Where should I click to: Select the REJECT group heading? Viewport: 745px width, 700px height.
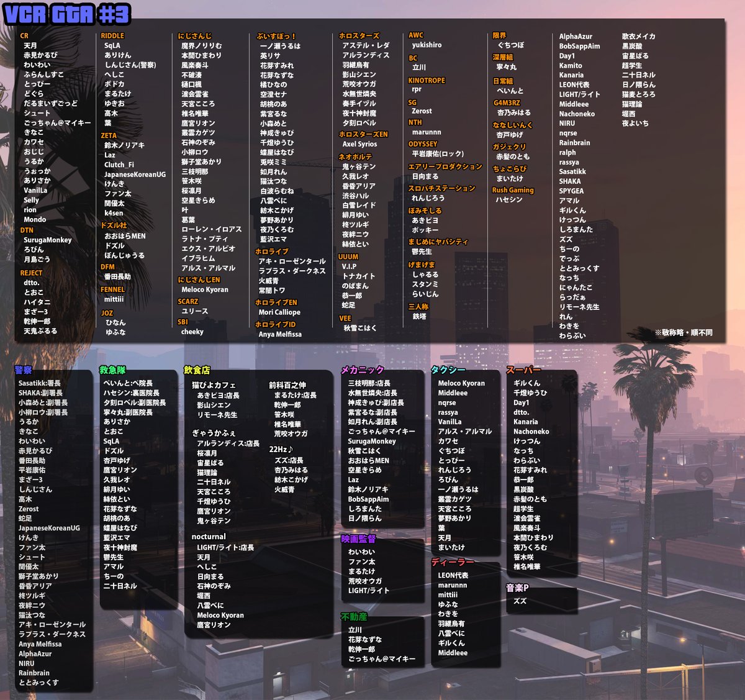(x=31, y=273)
